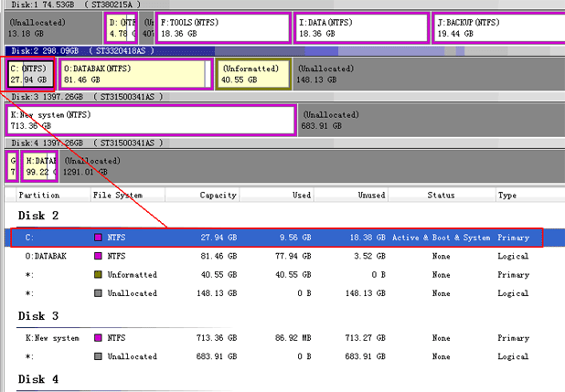This screenshot has height=392, width=565.
Task: Sort by the Used column header
Action: (276, 195)
